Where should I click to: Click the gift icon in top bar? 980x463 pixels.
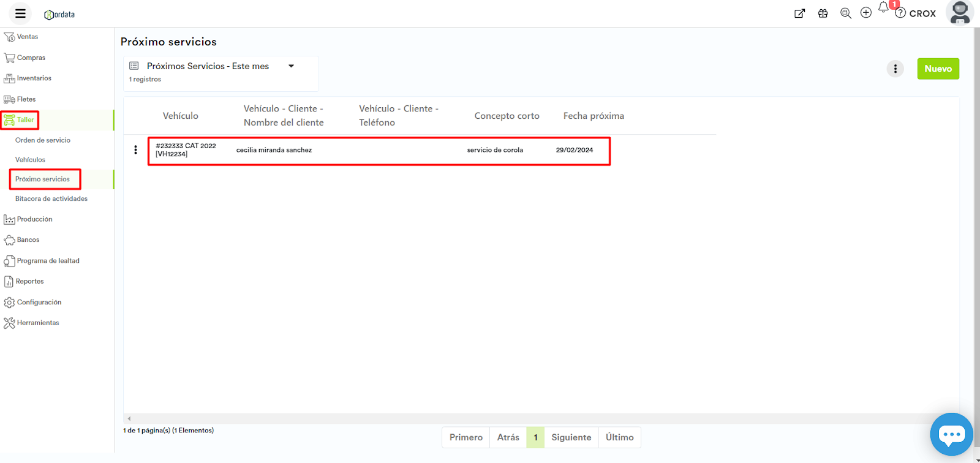point(823,13)
